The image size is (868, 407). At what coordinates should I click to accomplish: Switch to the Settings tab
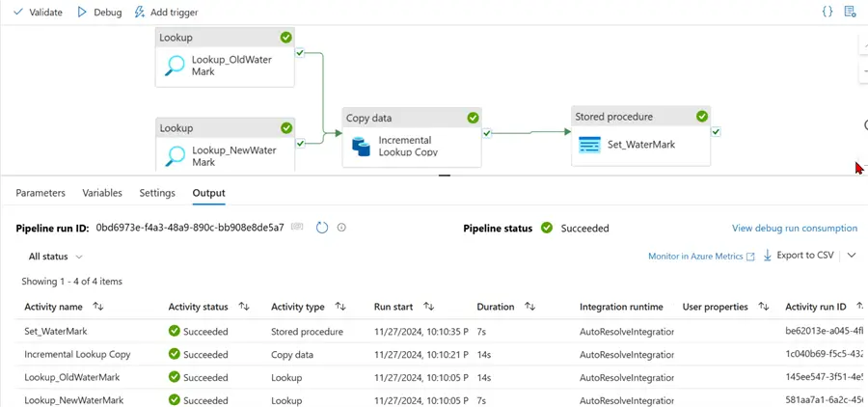point(155,193)
